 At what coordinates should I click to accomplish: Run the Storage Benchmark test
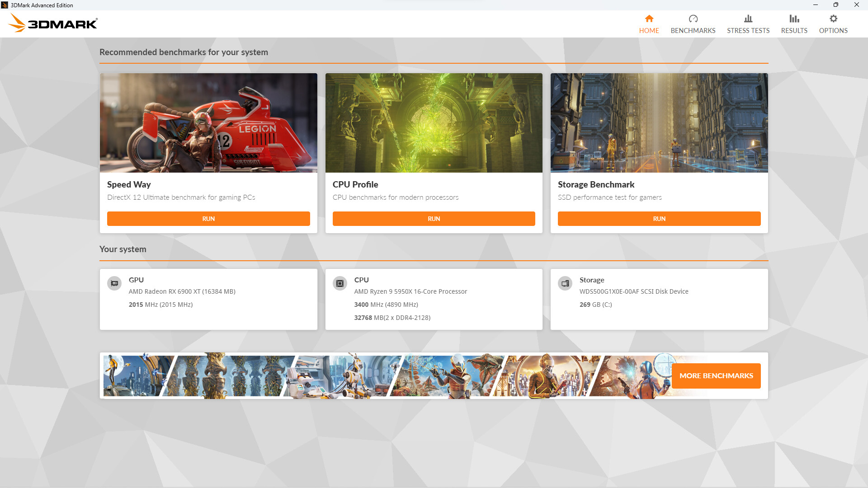[x=659, y=219]
